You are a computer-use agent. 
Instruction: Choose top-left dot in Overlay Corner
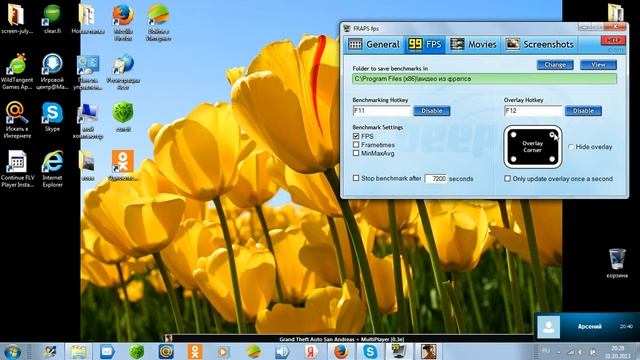(x=513, y=135)
